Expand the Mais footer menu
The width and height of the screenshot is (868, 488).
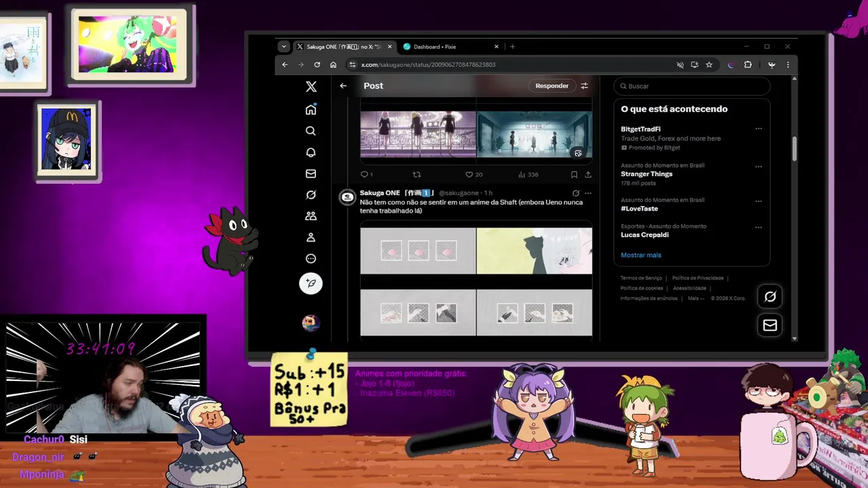pos(695,298)
